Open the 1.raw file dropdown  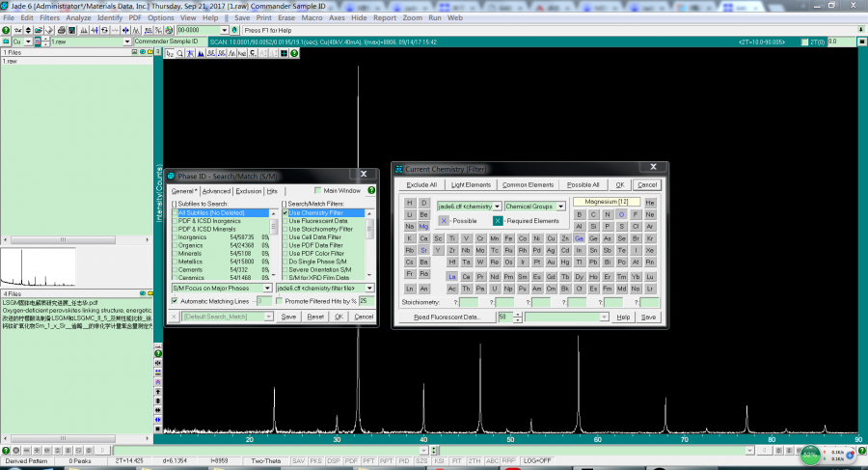tap(128, 42)
